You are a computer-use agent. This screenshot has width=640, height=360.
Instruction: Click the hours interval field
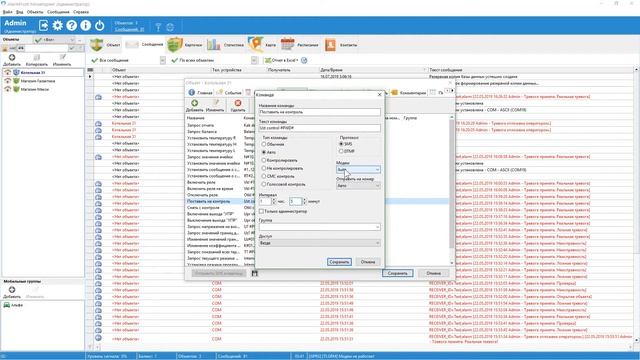coord(265,201)
